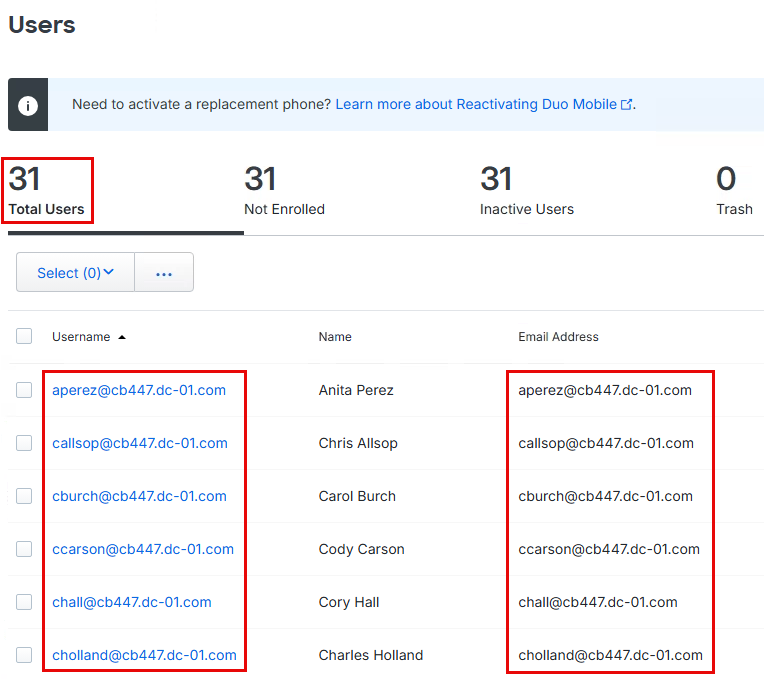Open the Select (0) dropdown

click(x=75, y=273)
